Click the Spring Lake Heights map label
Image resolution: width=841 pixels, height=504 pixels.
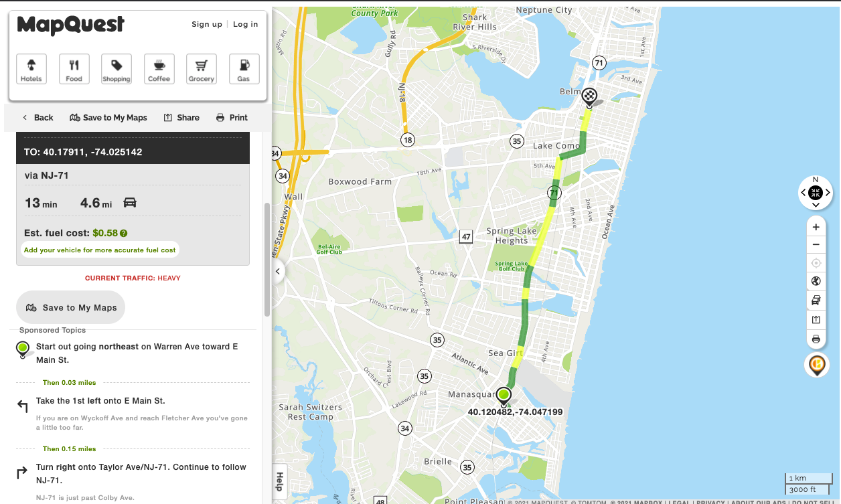point(512,236)
